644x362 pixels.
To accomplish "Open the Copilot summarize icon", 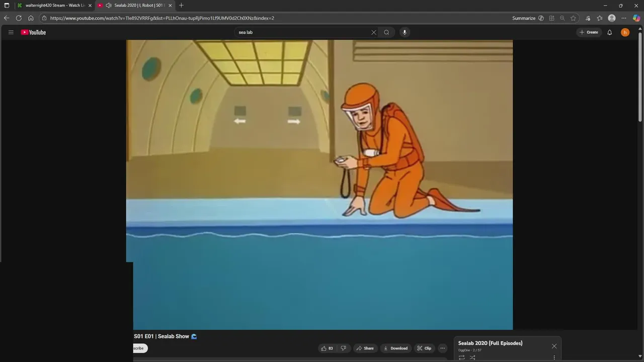I will tap(541, 18).
